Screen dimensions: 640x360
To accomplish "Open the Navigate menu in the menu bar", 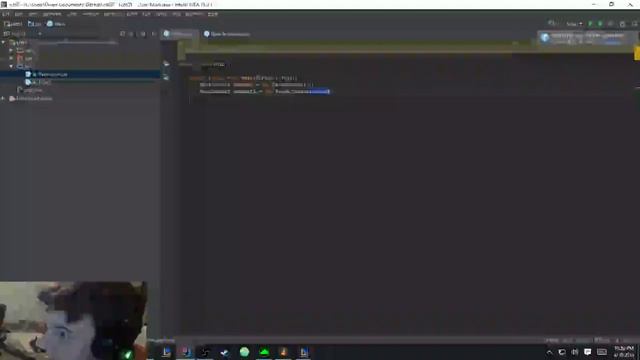I will 52,14.
